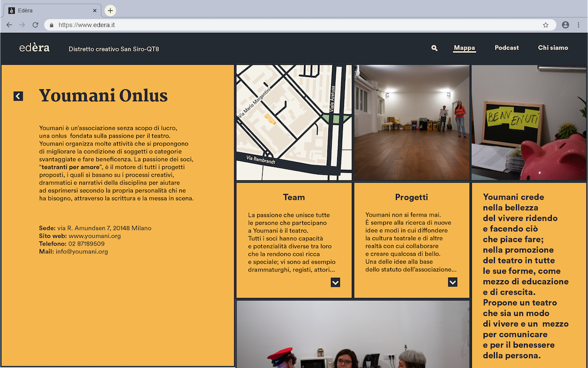Open the Chrome three-dot menu
The width and height of the screenshot is (588, 368).
(579, 25)
